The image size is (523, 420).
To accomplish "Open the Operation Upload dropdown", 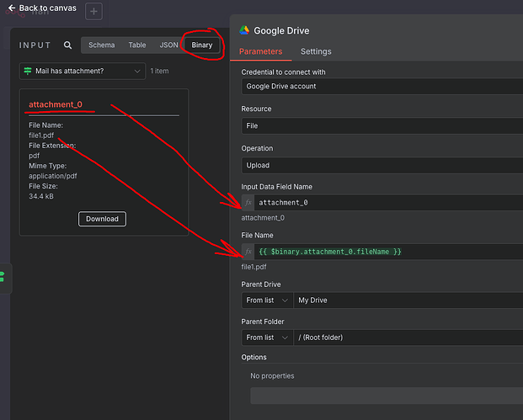I will click(x=382, y=165).
